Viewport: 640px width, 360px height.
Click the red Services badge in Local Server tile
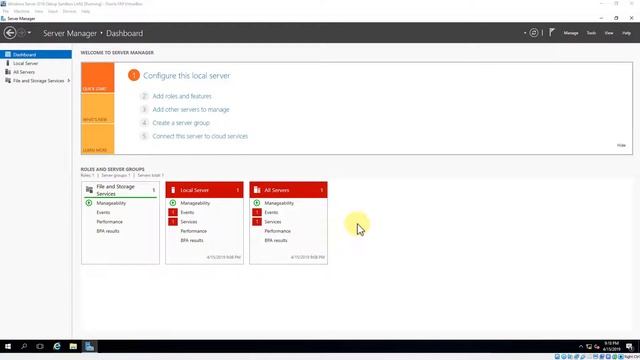173,222
